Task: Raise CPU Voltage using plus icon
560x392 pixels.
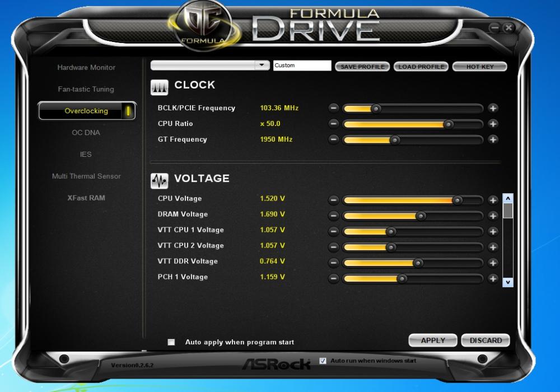Action: 493,200
